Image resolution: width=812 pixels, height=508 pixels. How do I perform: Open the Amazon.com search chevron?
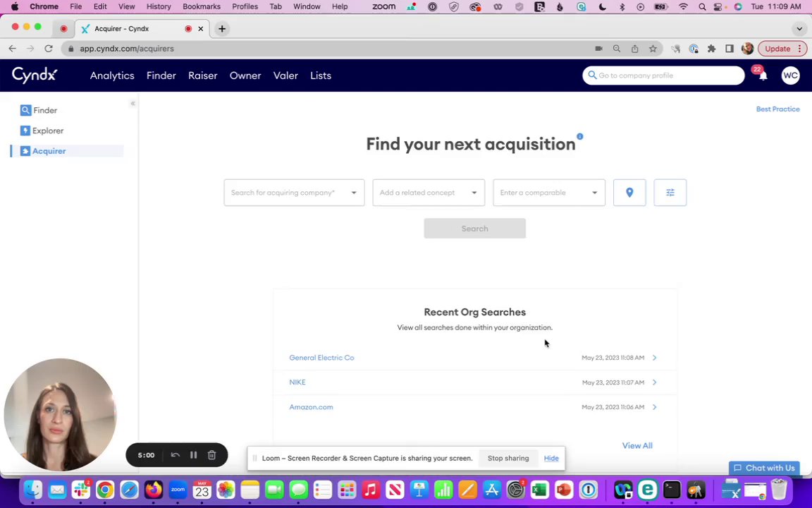[x=655, y=407]
